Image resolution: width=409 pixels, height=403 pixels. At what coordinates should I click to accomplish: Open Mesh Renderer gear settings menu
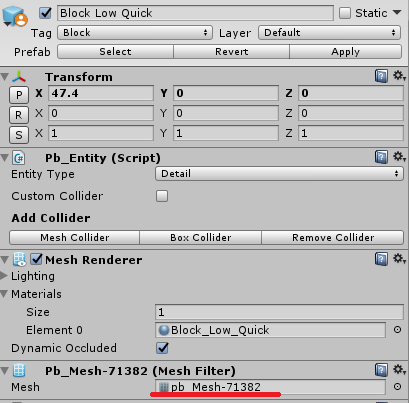click(399, 258)
